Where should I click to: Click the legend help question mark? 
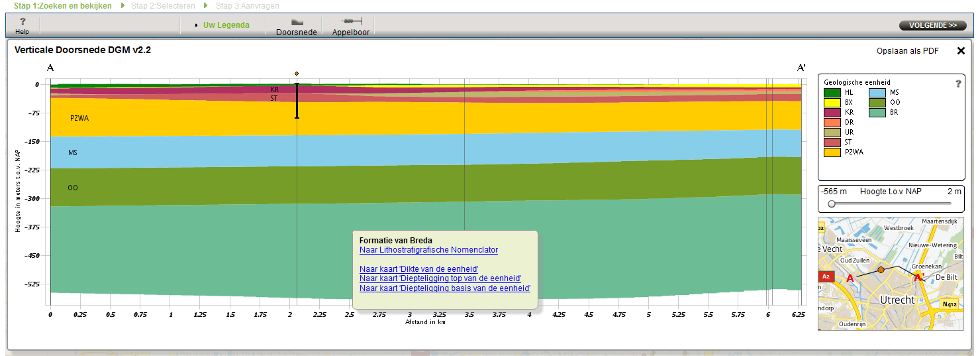957,84
